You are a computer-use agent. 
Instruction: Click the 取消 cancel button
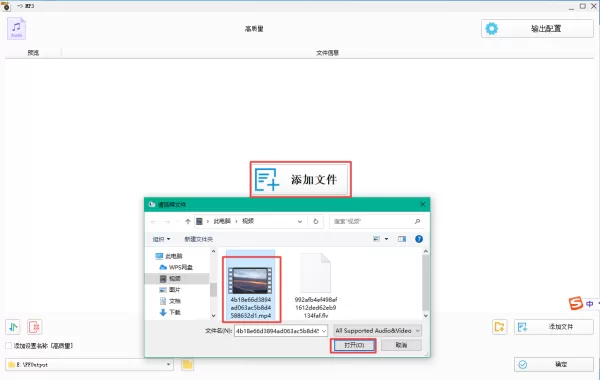tap(401, 345)
